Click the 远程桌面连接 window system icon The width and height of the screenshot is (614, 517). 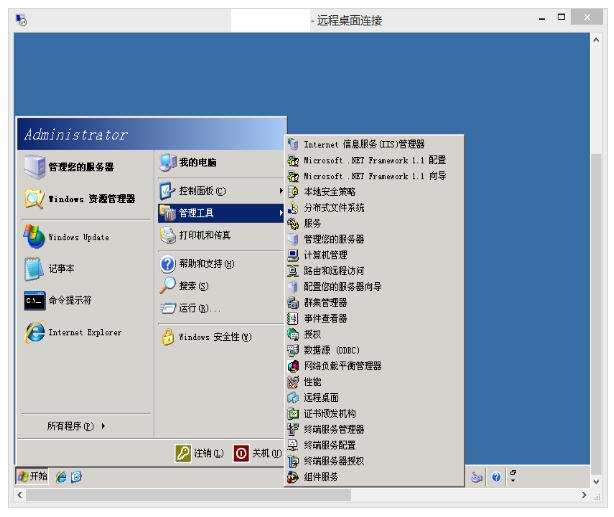(x=21, y=19)
